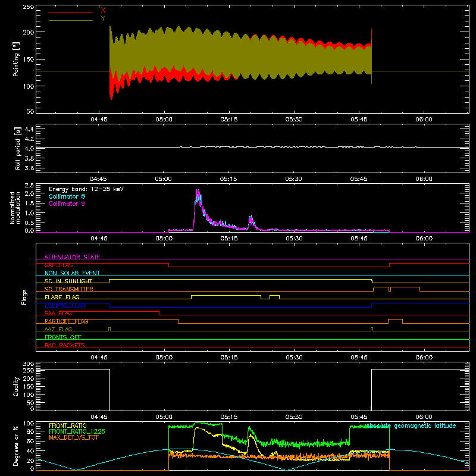Click the BAD_PACKETS flag label

(x=65, y=345)
